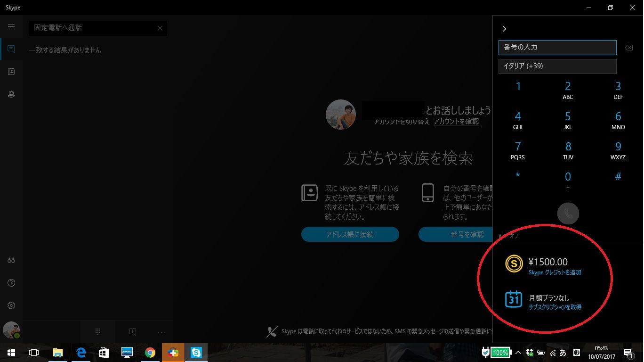Open the Skype hamburger menu
644x362 pixels.
coord(11,27)
